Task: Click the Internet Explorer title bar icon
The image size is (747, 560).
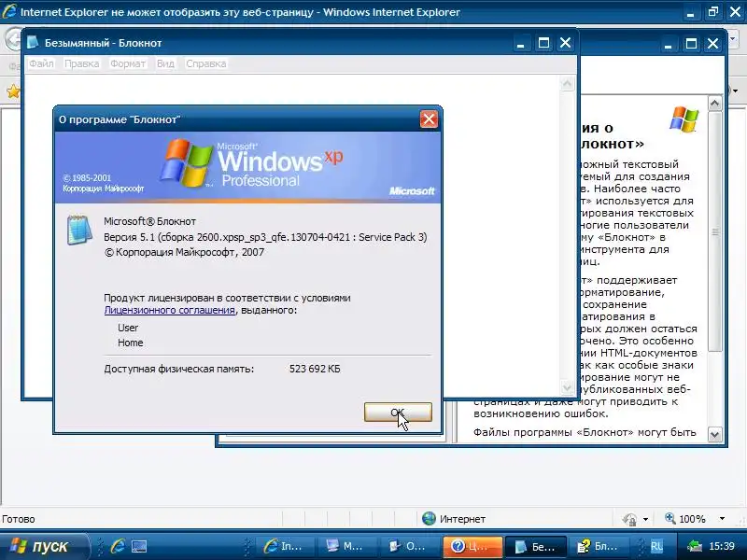Action: point(9,11)
